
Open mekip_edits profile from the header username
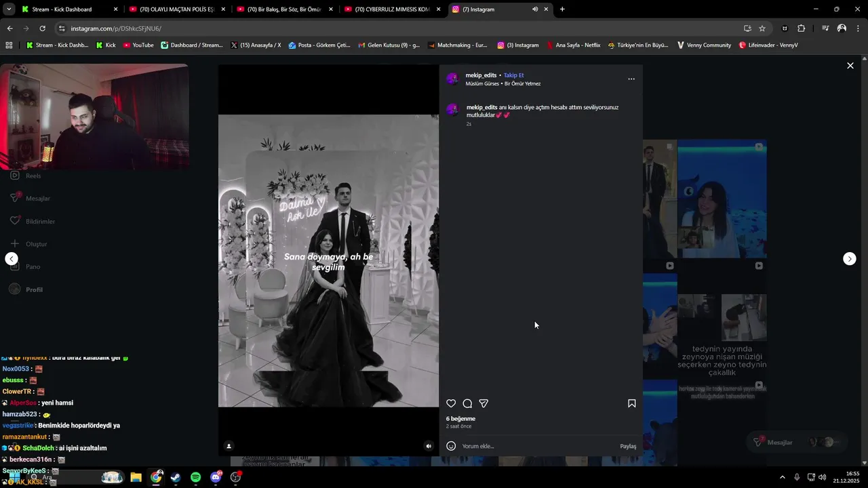coord(481,75)
